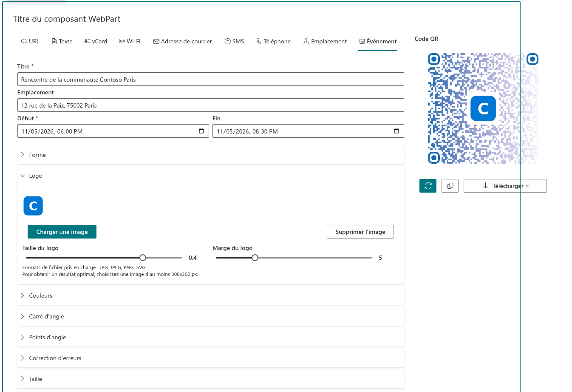Switch to the URL tab
This screenshot has width=572, height=392.
click(x=30, y=41)
